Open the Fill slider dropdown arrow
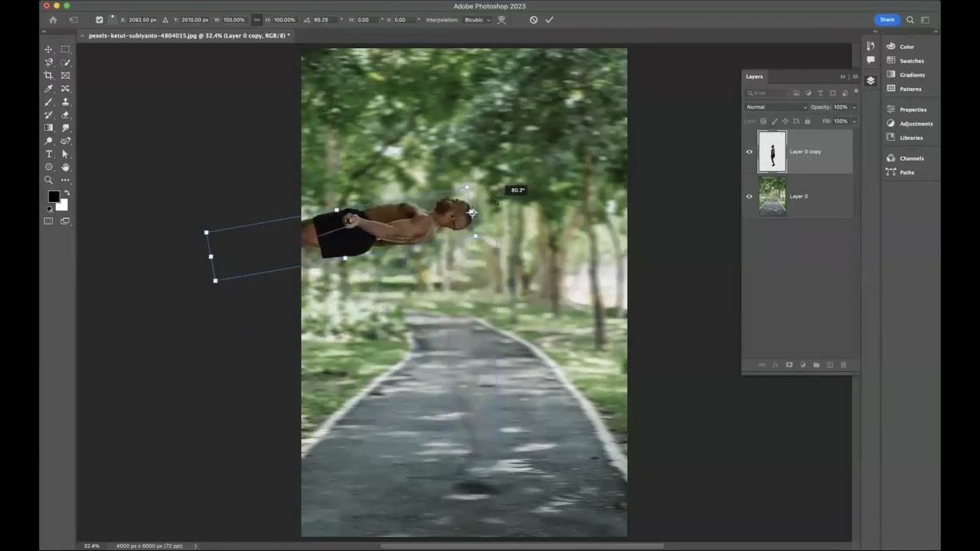The width and height of the screenshot is (980, 551). (854, 121)
